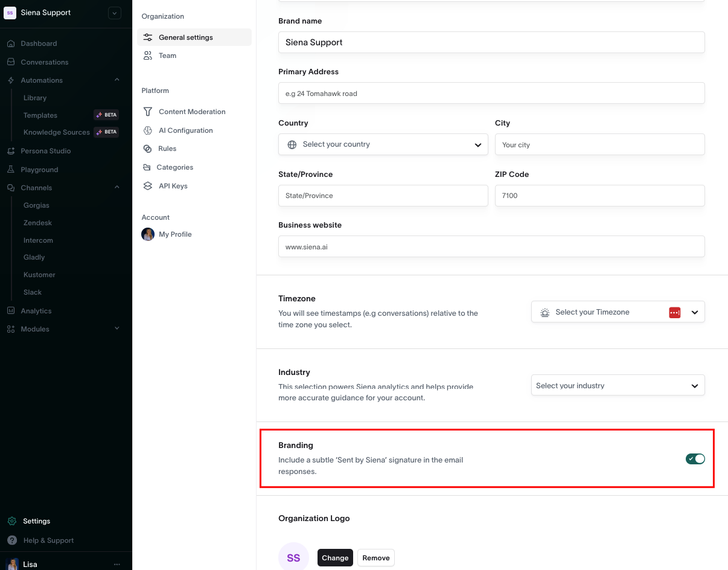Click the SS workspace logo badge
The height and width of the screenshot is (570, 728).
(x=10, y=13)
